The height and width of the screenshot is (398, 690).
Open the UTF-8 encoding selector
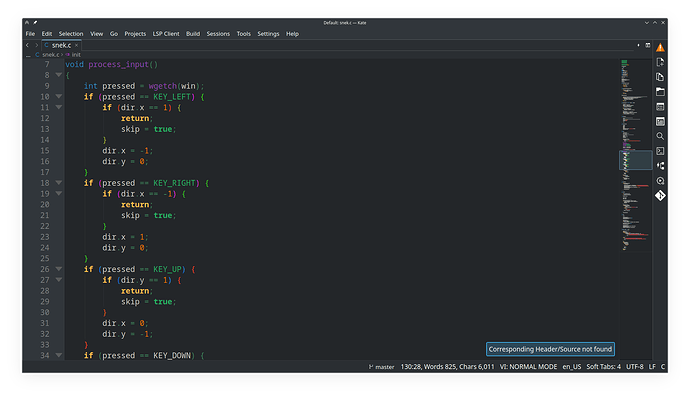[635, 367]
